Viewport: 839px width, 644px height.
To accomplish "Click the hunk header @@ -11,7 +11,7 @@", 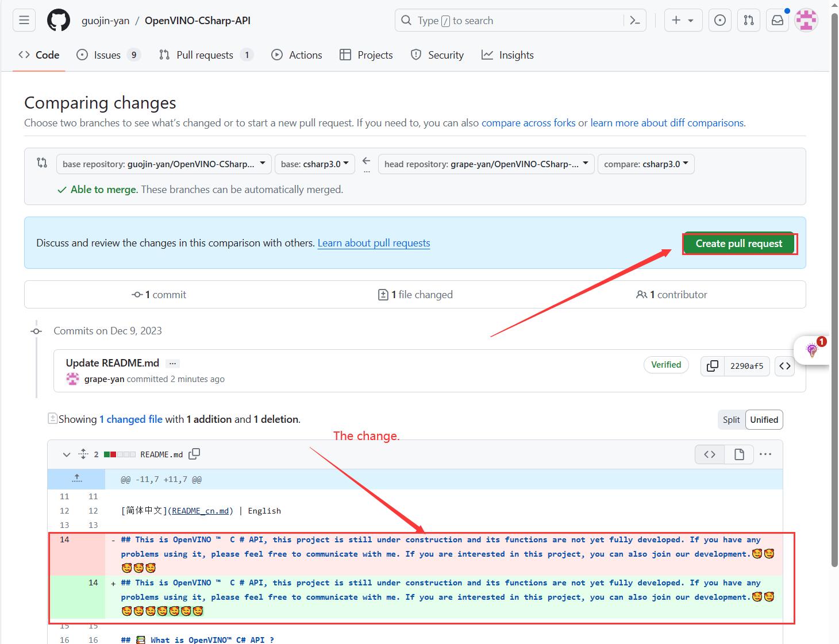I will point(161,480).
